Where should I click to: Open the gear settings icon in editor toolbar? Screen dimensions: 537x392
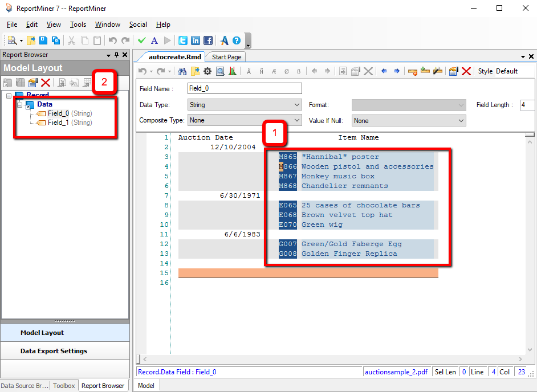tap(208, 71)
